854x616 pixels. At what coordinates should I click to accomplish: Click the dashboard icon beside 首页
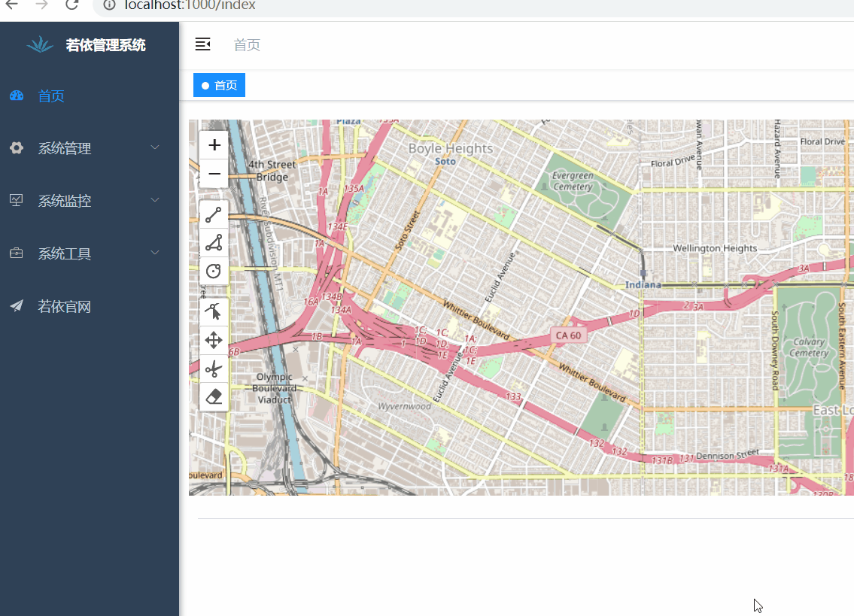17,96
